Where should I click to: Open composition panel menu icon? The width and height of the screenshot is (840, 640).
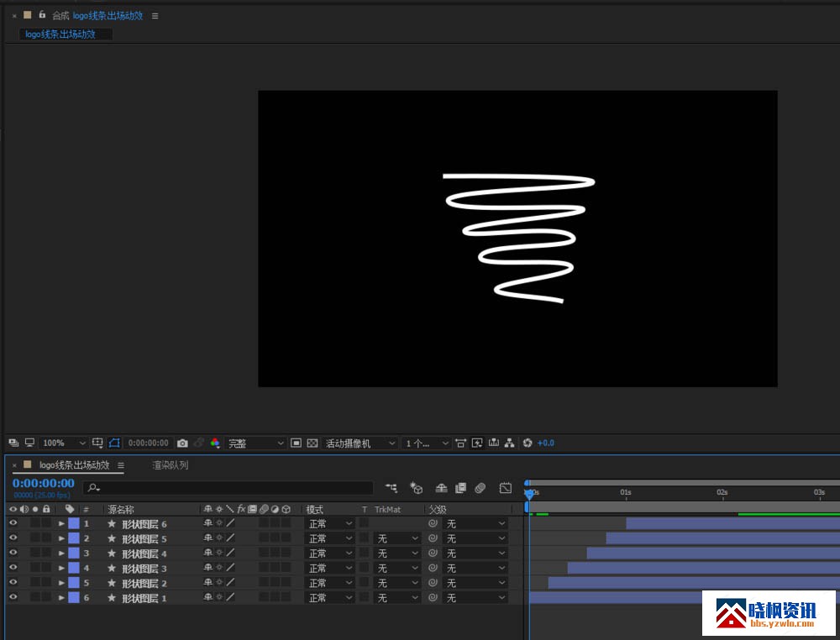point(155,16)
